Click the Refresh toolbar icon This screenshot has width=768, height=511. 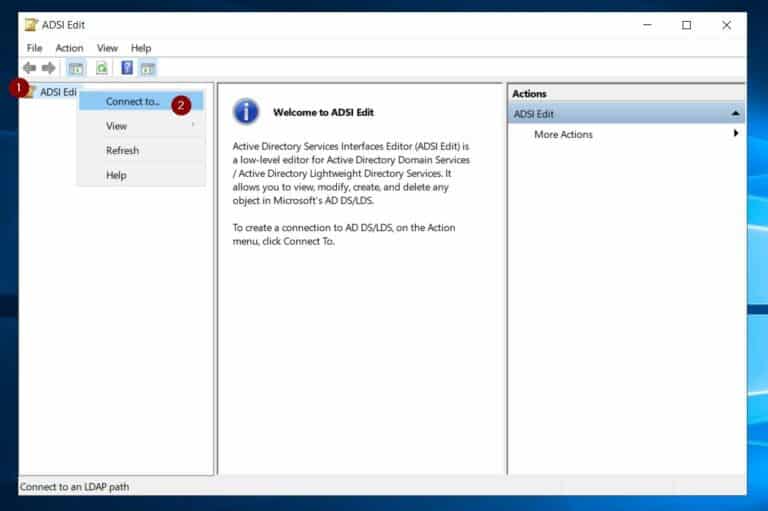tap(102, 68)
